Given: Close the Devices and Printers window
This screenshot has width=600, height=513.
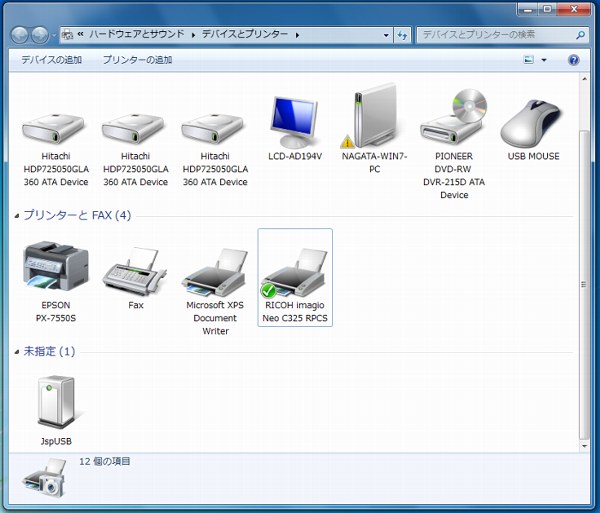Looking at the screenshot, I should coord(574,9).
